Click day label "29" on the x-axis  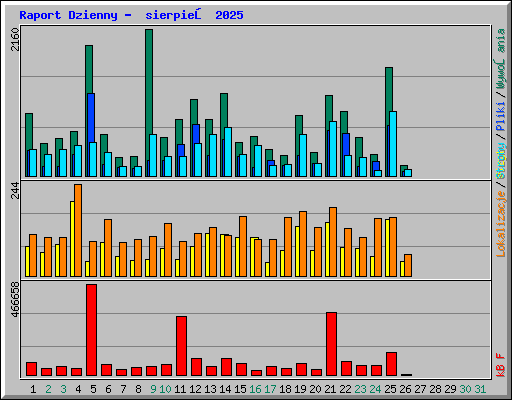pos(450,389)
